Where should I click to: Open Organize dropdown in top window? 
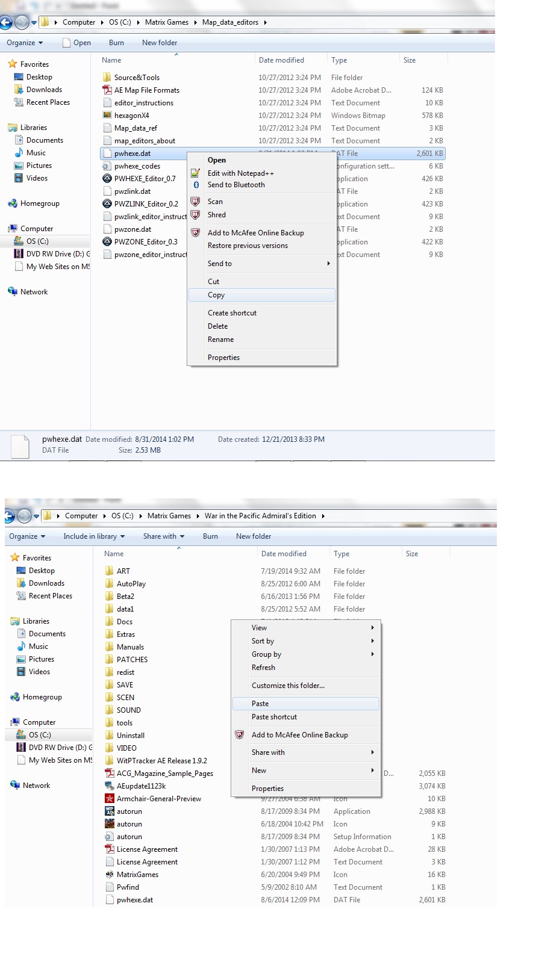click(x=25, y=43)
